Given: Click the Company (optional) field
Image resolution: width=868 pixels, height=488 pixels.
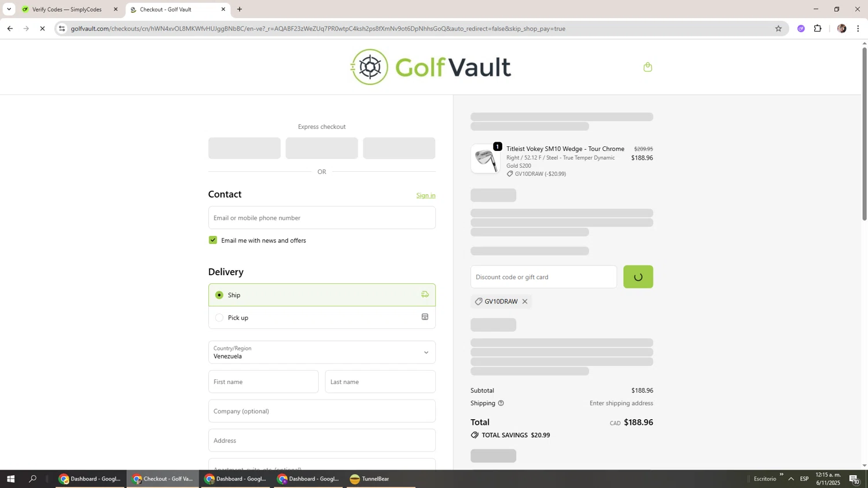Looking at the screenshot, I should 322,411.
